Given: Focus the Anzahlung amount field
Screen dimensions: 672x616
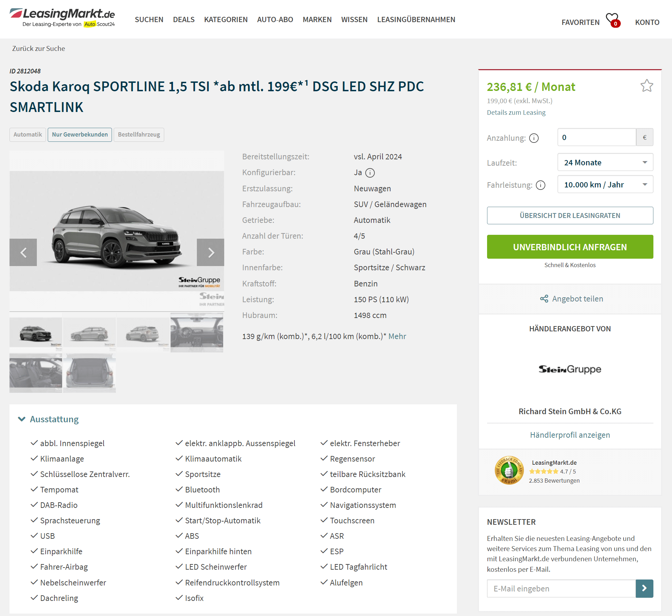Looking at the screenshot, I should pyautogui.click(x=597, y=137).
